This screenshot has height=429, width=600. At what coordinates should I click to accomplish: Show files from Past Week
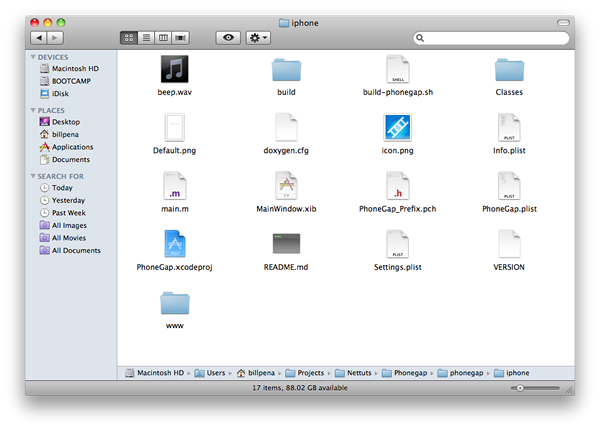(x=63, y=213)
